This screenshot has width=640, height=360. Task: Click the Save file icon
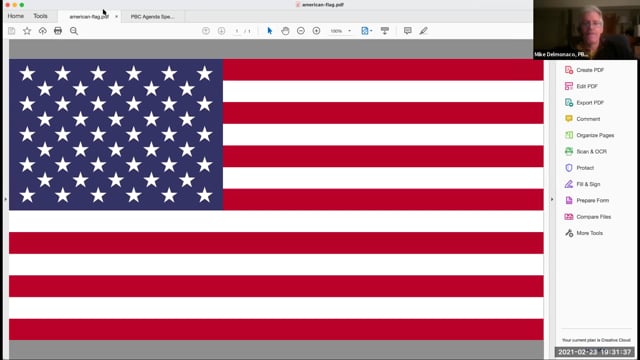pos(11,31)
